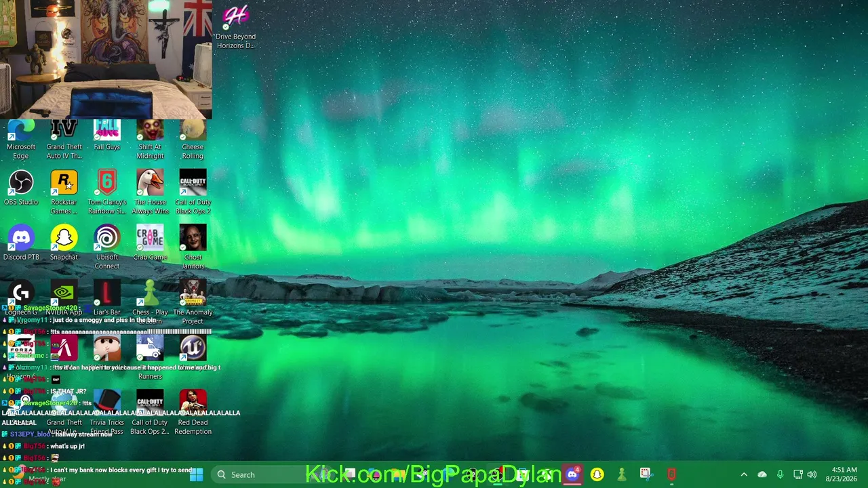Open the Snipping Tool taskbar icon
868x488 pixels.
(x=646, y=474)
